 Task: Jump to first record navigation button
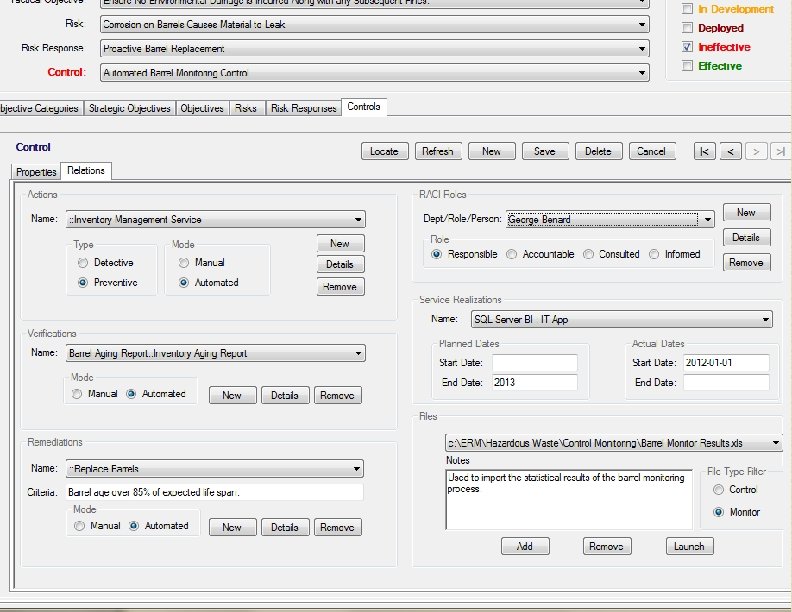[705, 151]
